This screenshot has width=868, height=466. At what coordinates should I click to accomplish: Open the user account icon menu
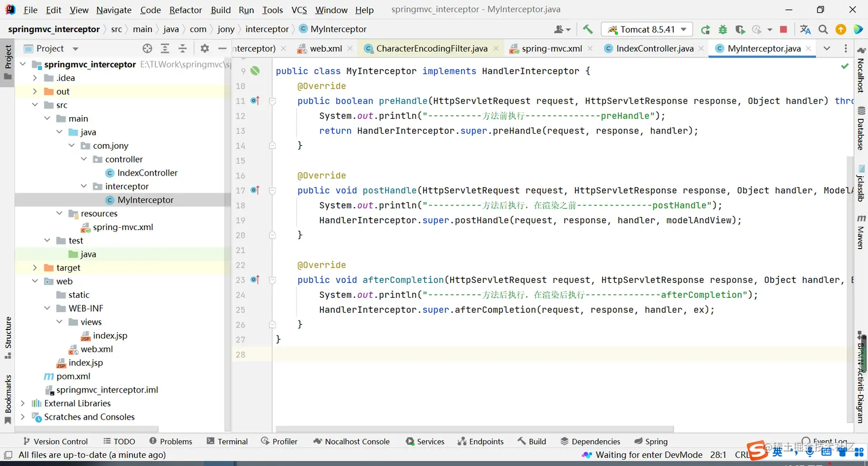click(562, 29)
